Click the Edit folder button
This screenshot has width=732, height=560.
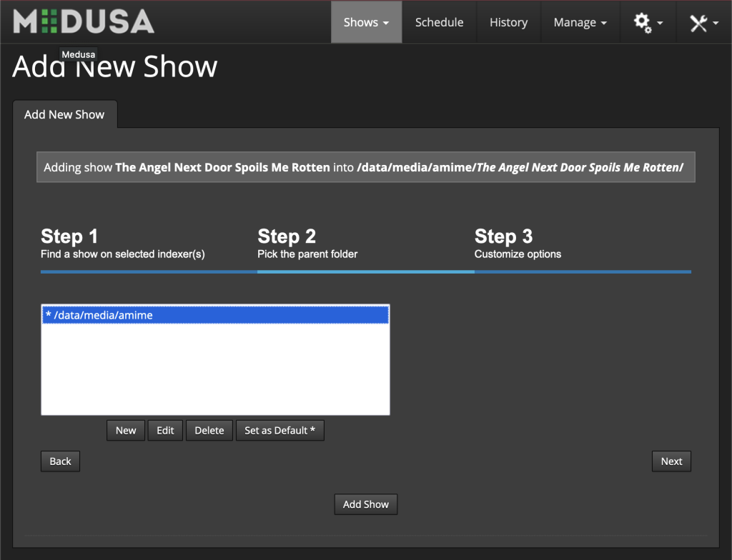pos(165,430)
